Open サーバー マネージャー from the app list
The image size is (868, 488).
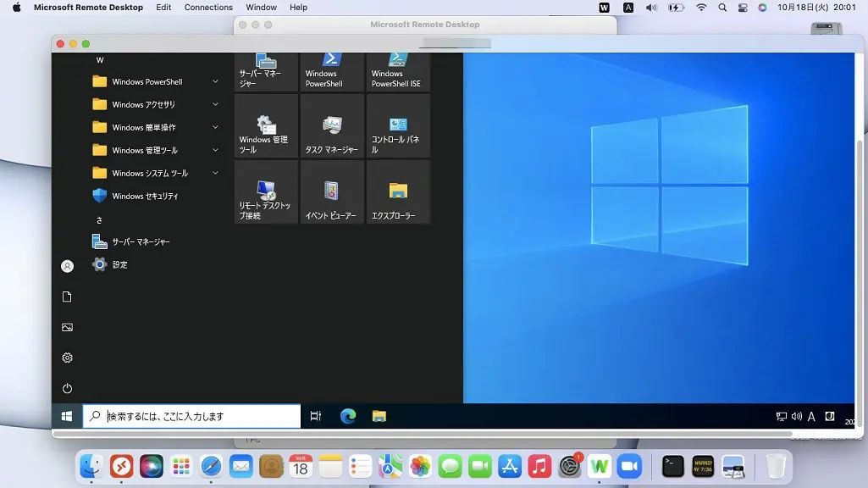pyautogui.click(x=141, y=242)
